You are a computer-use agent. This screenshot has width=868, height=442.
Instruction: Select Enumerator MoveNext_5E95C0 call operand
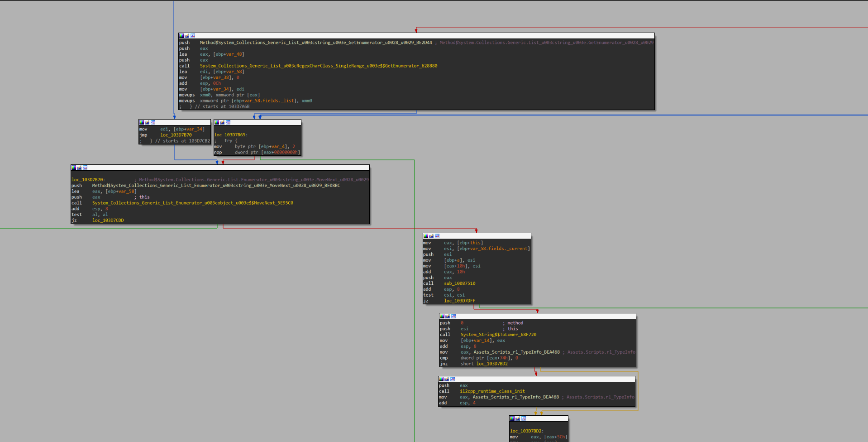(x=193, y=203)
